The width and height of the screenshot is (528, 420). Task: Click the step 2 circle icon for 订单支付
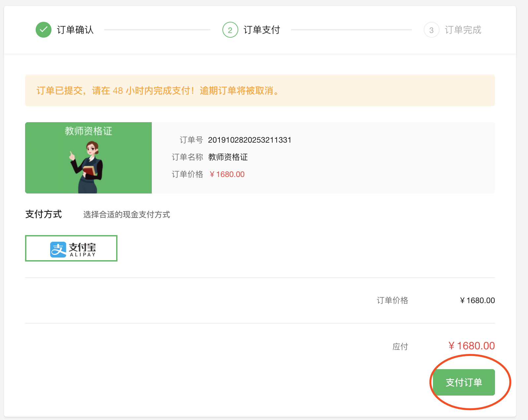tap(230, 30)
